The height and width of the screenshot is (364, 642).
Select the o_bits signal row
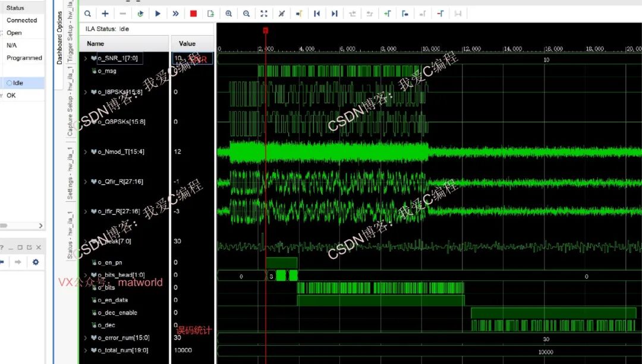(124, 287)
